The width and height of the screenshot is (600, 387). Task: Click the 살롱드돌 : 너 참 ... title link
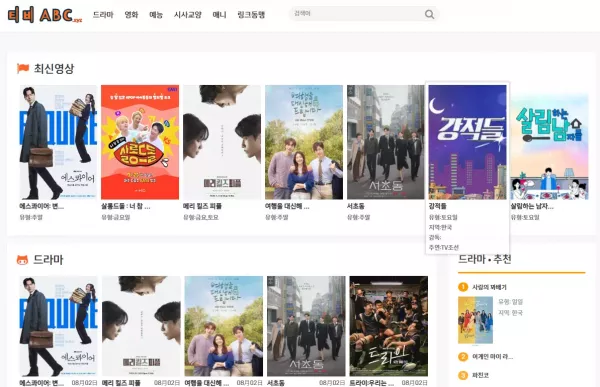(126, 206)
